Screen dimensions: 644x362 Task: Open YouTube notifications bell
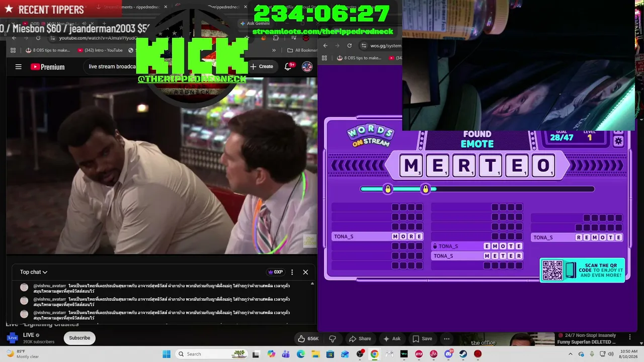(288, 66)
